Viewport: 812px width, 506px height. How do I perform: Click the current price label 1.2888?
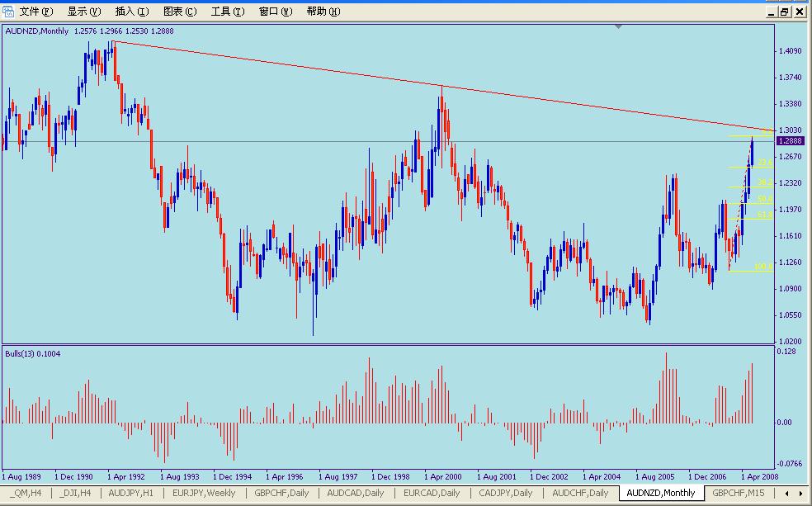click(x=791, y=141)
